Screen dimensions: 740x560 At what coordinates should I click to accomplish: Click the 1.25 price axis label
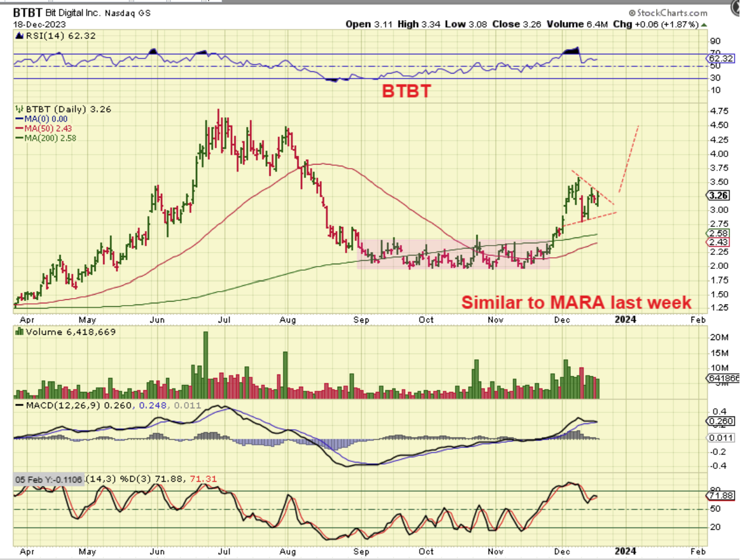coord(719,307)
